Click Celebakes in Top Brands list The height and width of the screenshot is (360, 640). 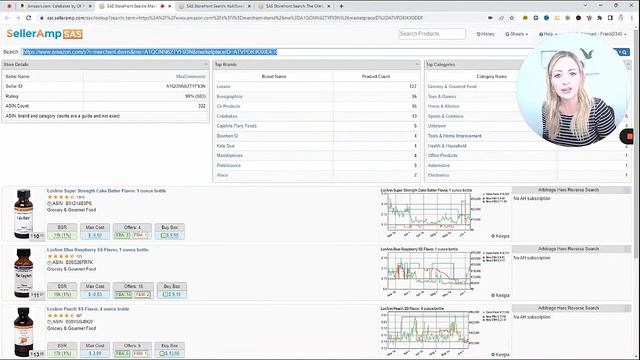click(x=227, y=116)
